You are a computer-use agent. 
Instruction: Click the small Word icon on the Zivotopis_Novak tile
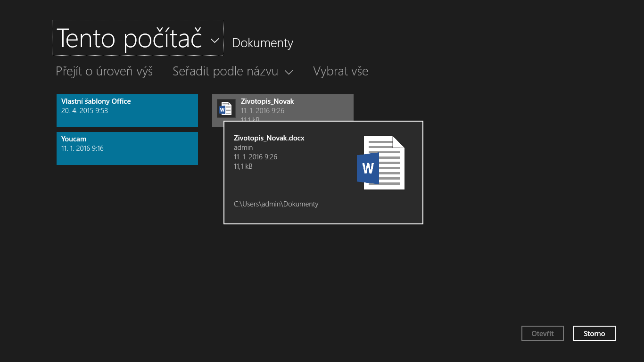(x=226, y=108)
